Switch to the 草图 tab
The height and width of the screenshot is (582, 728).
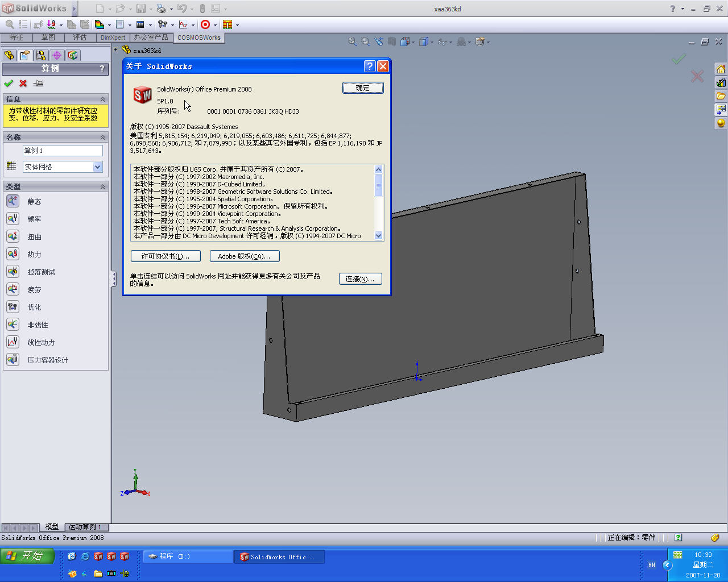[48, 38]
